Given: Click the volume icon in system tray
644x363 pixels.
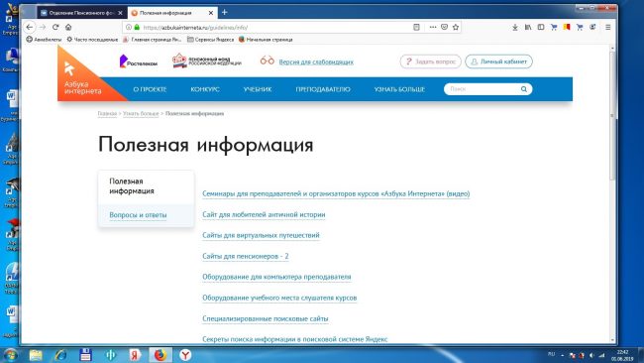Looking at the screenshot, I should pyautogui.click(x=591, y=355).
